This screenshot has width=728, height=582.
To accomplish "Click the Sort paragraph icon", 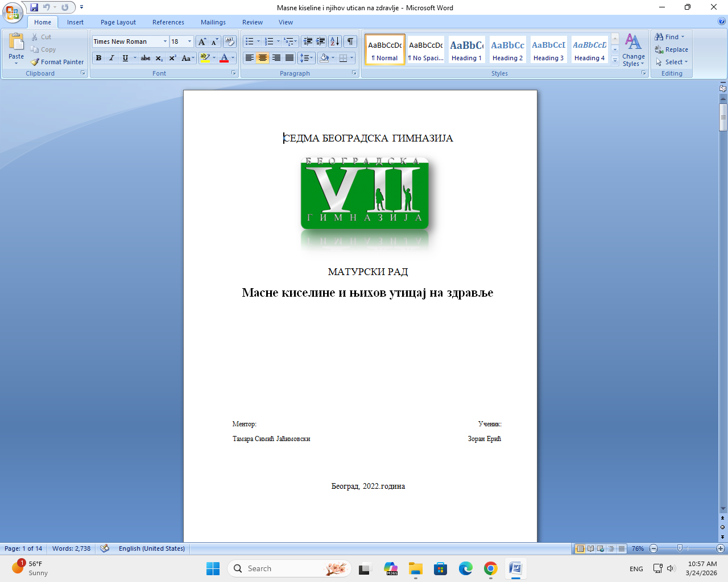I will pyautogui.click(x=335, y=41).
